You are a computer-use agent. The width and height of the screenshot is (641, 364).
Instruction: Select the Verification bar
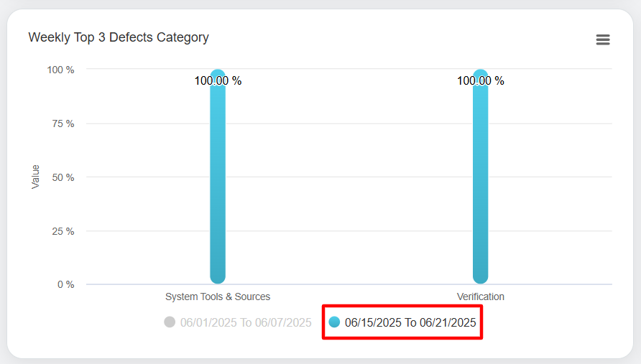click(481, 179)
